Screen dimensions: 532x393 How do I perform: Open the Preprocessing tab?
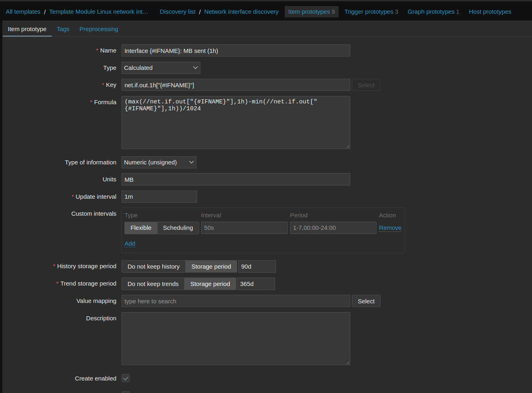point(99,29)
